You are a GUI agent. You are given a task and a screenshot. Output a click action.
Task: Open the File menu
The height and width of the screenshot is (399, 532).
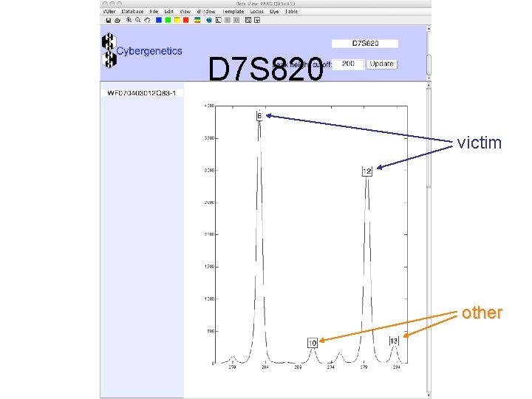pos(154,12)
